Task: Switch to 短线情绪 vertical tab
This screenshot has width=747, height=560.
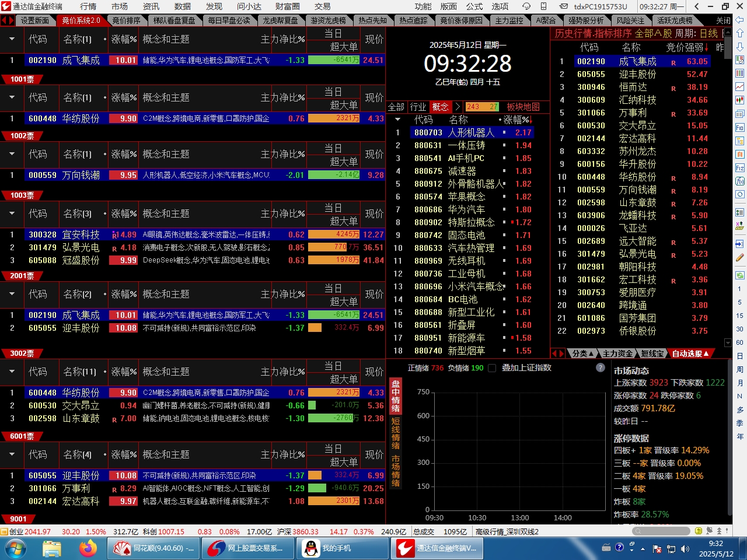Action: point(396,433)
